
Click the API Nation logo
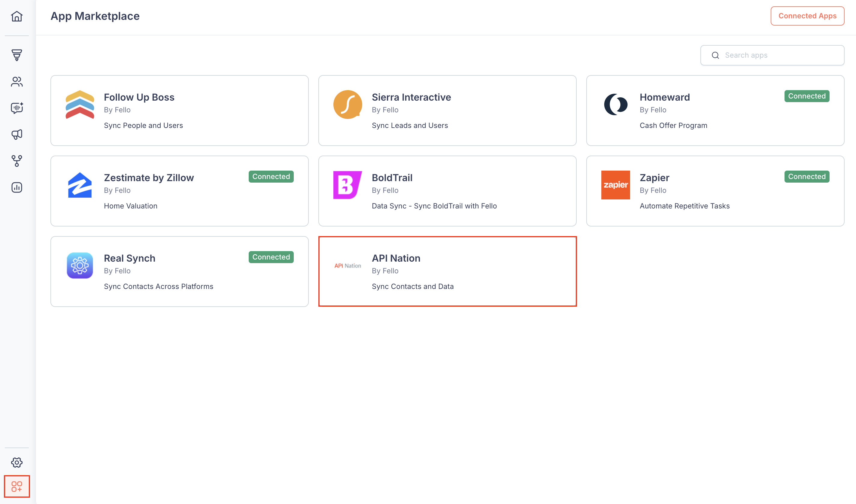348,266
